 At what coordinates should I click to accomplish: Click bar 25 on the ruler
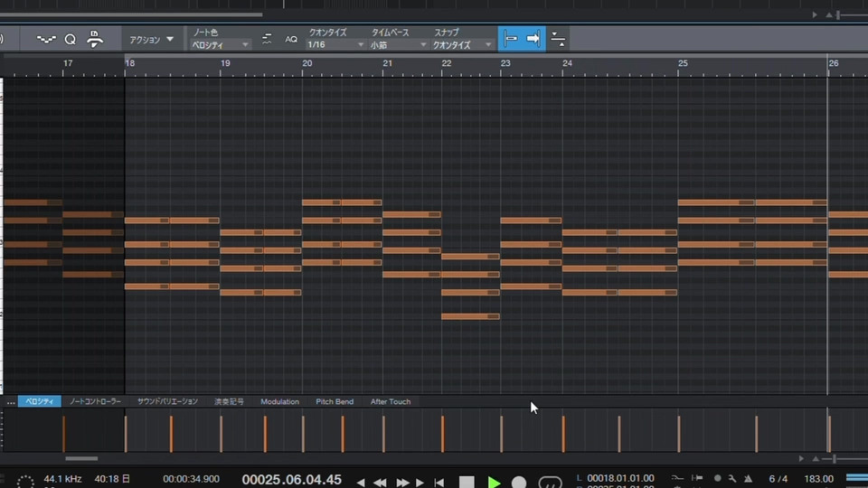[x=684, y=63]
